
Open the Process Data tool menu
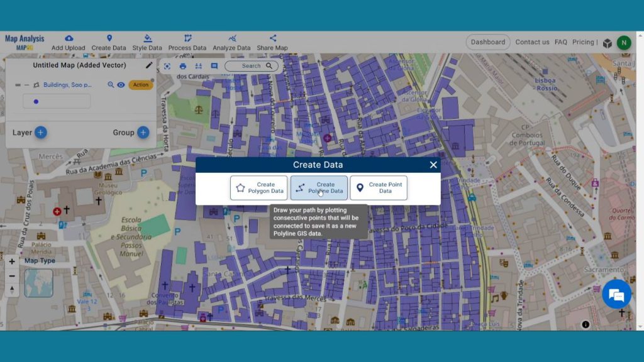pos(187,43)
